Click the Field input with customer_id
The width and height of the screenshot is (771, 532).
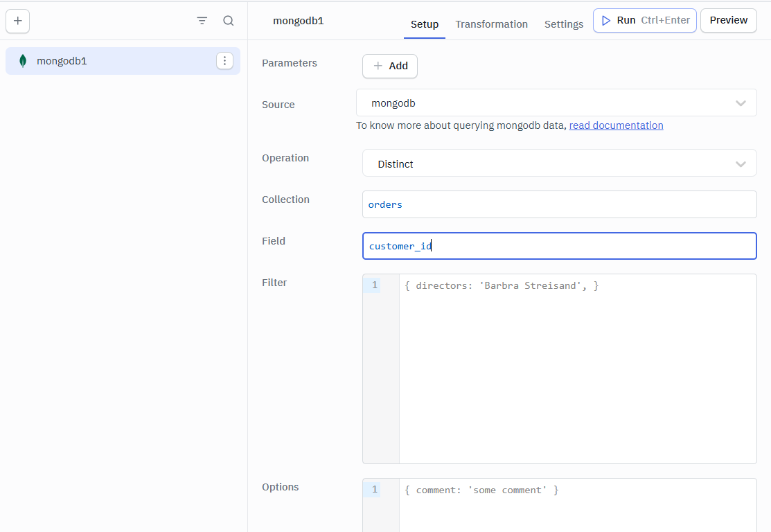(x=559, y=246)
